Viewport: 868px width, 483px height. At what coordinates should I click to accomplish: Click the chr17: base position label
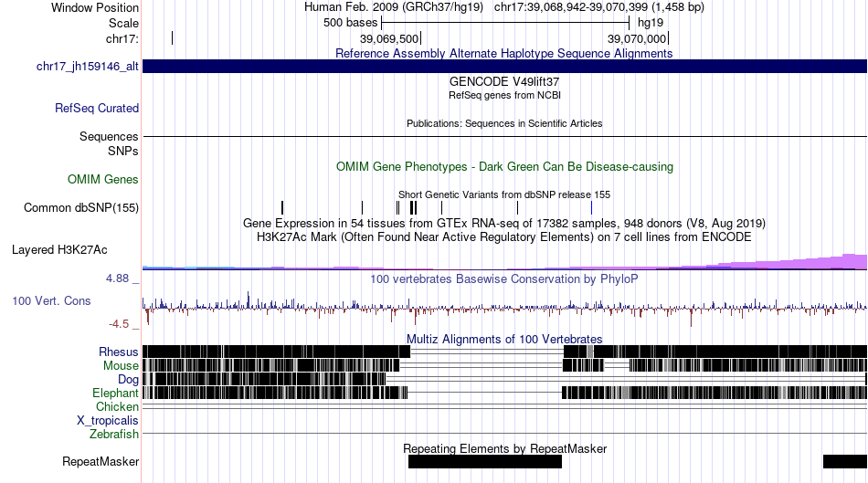[122, 38]
